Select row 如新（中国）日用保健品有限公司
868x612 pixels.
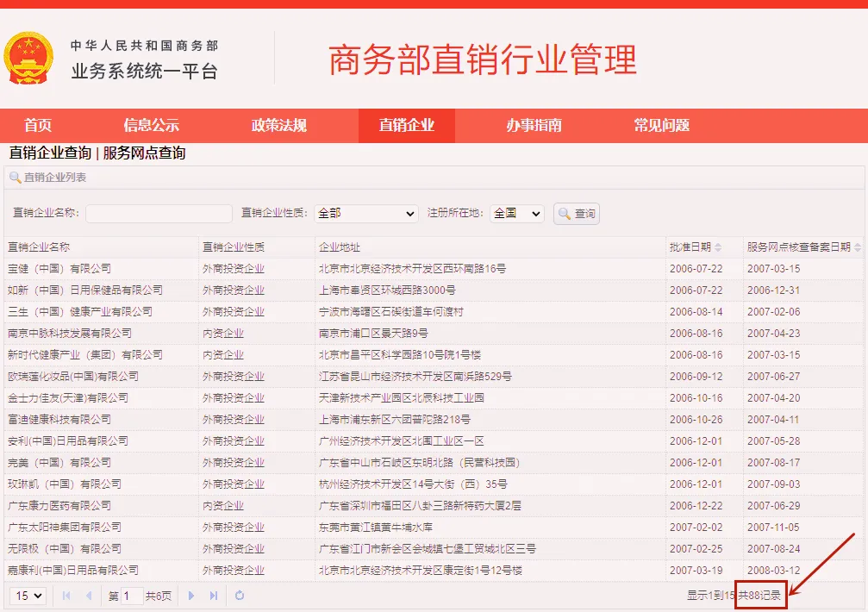(x=434, y=290)
